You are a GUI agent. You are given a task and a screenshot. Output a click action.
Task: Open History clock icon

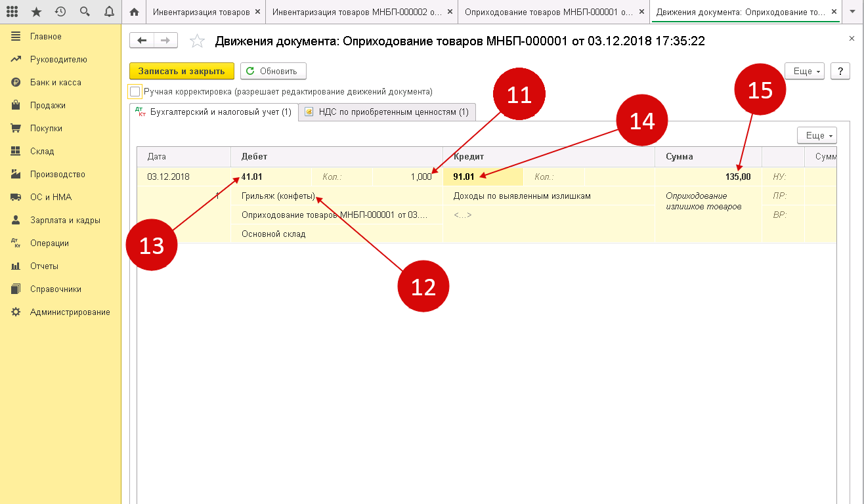(60, 12)
